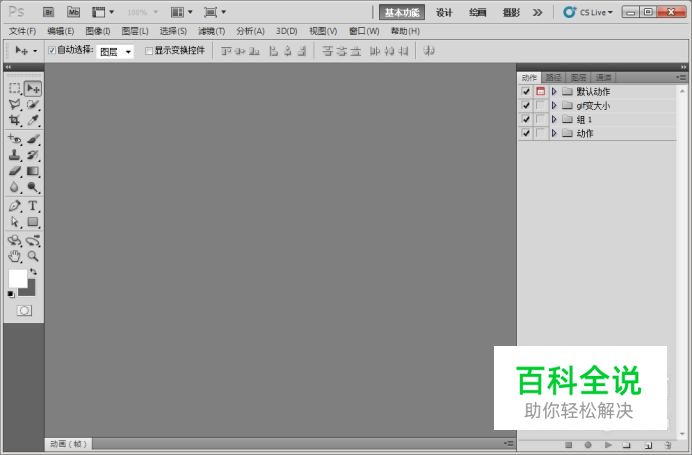This screenshot has width=692, height=455.
Task: Switch to the 摄影 workspace
Action: (x=511, y=12)
